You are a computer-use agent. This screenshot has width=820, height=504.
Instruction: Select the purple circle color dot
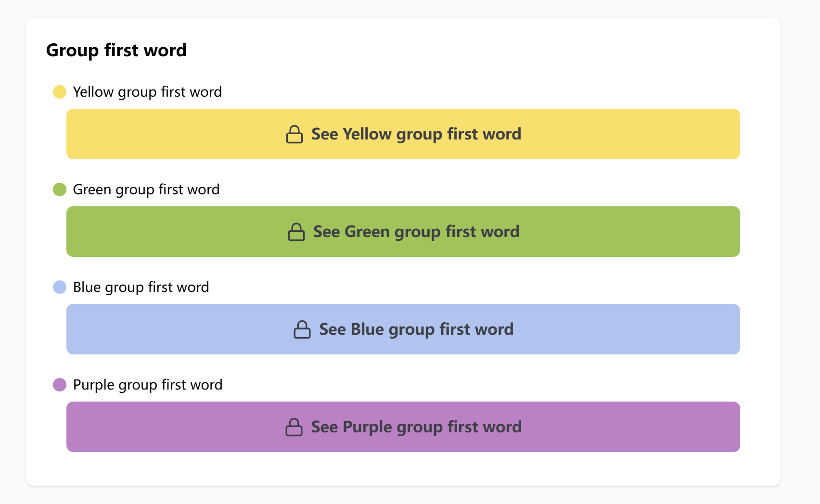click(x=60, y=385)
